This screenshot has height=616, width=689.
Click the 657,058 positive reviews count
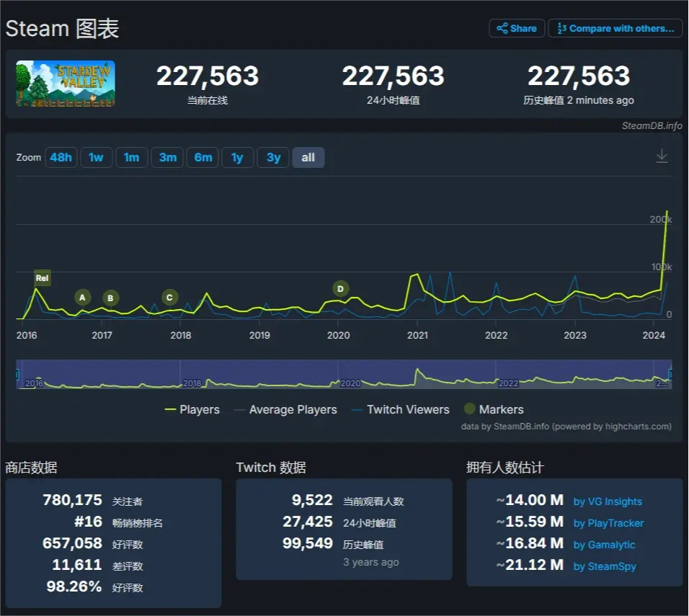73,543
